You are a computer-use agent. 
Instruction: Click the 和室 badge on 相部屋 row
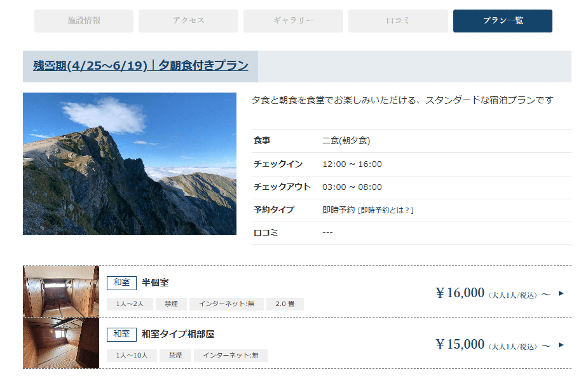pyautogui.click(x=121, y=334)
